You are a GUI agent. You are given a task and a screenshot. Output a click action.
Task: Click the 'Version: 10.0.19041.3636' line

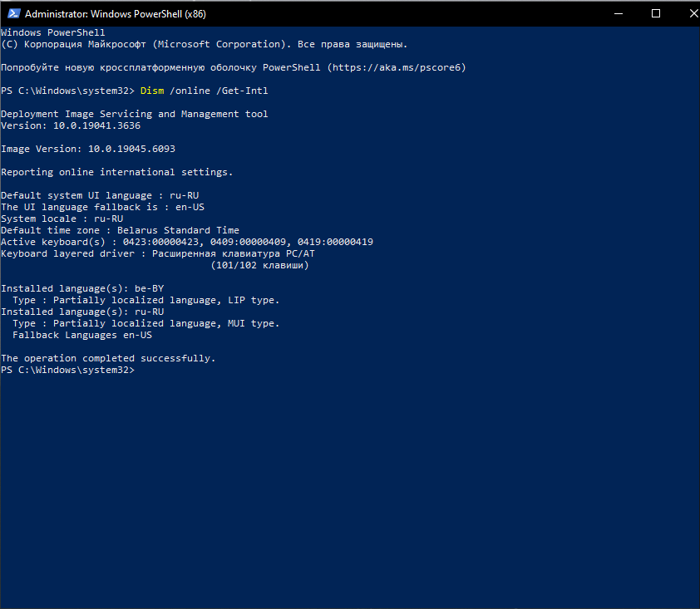(x=71, y=125)
